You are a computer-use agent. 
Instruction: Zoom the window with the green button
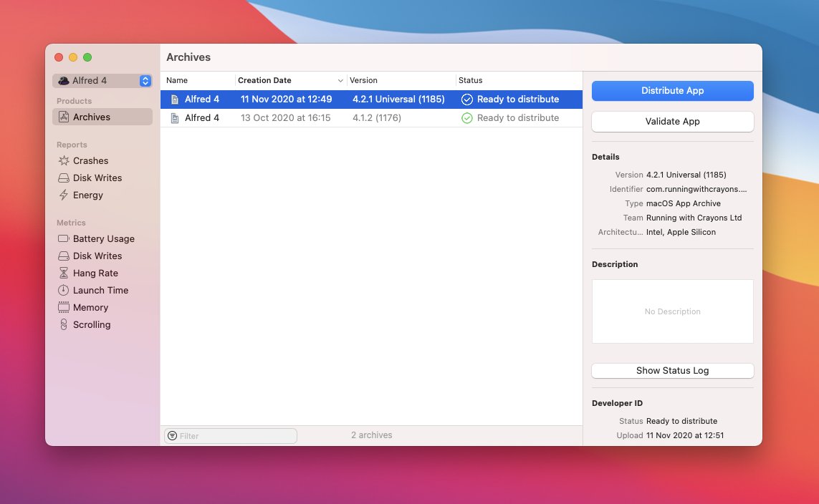[87, 57]
